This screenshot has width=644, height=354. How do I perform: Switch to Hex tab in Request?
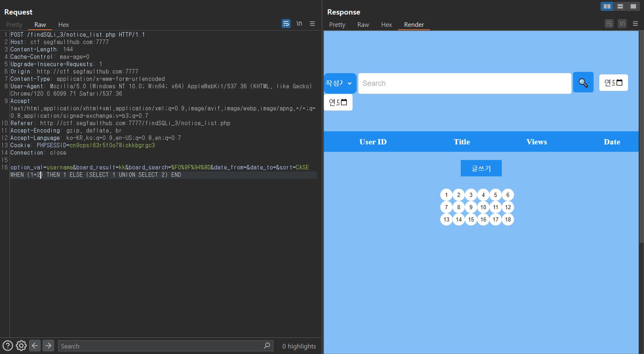64,25
